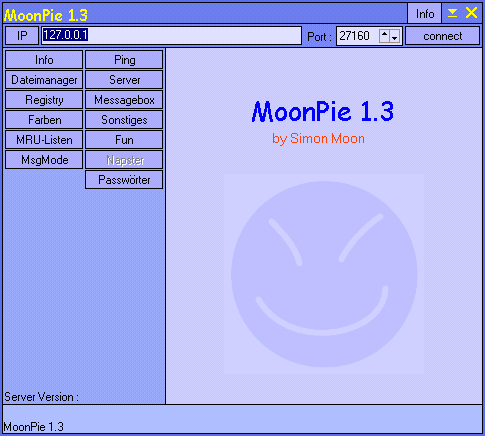485x436 pixels.
Task: Open the Messagebox section
Action: 124,100
